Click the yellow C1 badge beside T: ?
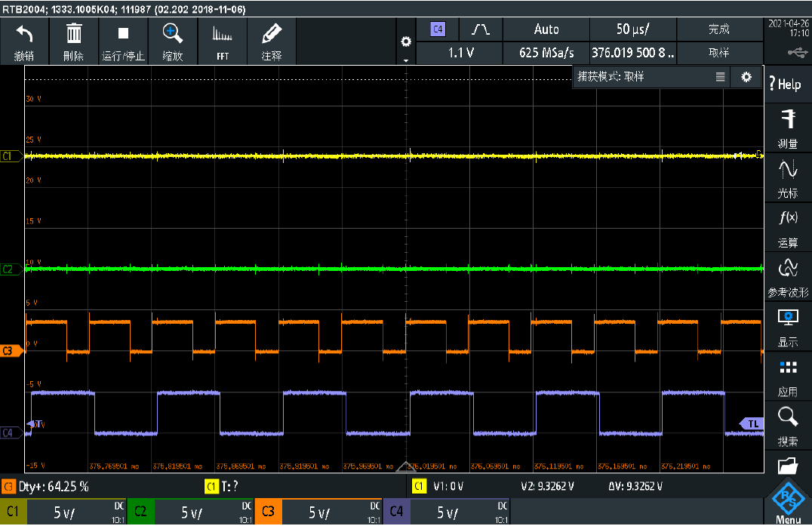The width and height of the screenshot is (812, 526). click(x=212, y=487)
